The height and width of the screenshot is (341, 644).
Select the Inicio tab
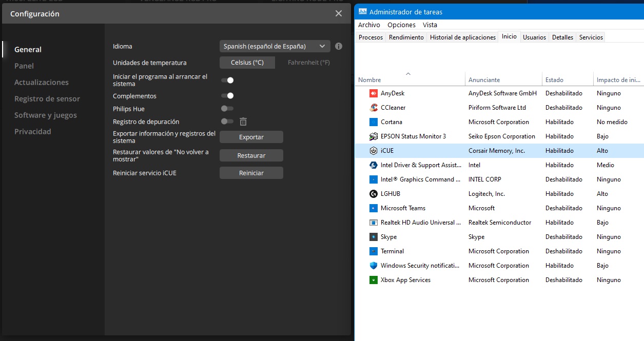point(510,36)
